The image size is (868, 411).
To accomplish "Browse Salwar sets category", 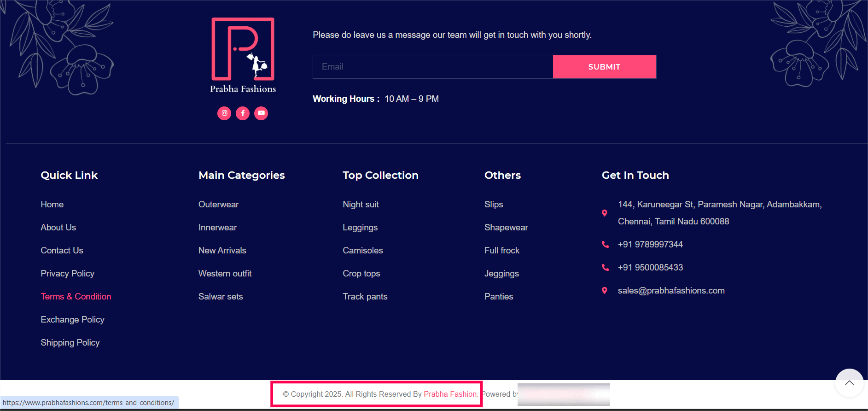I will point(221,296).
